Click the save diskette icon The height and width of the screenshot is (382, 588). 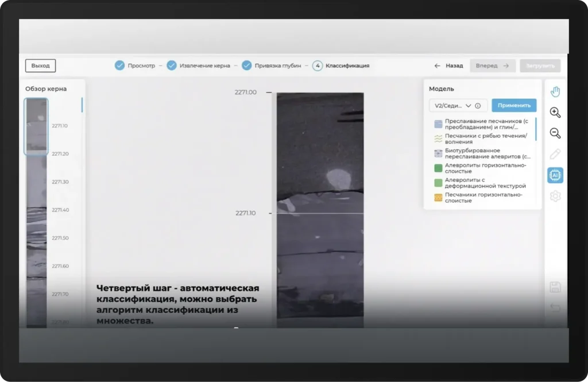pyautogui.click(x=555, y=287)
